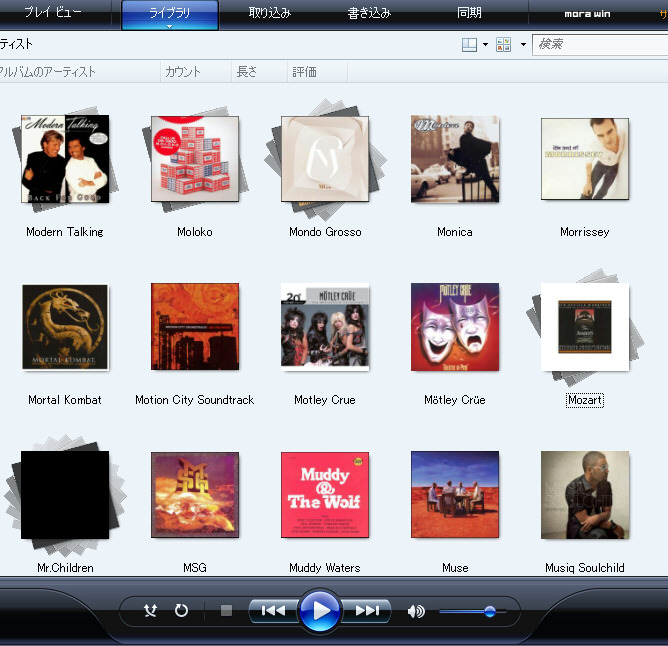Image resolution: width=668 pixels, height=646 pixels.
Task: Click the highlighted Mozart label
Action: pyautogui.click(x=585, y=400)
